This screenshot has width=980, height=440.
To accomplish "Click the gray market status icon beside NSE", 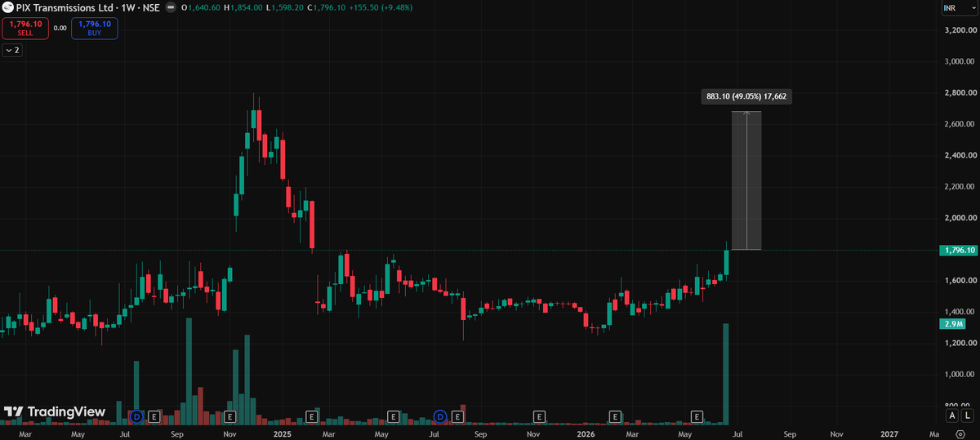I will [x=172, y=7].
